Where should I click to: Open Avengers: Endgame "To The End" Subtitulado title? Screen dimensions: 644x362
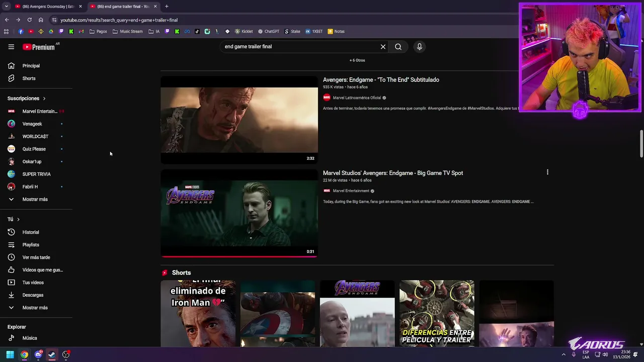click(x=381, y=80)
